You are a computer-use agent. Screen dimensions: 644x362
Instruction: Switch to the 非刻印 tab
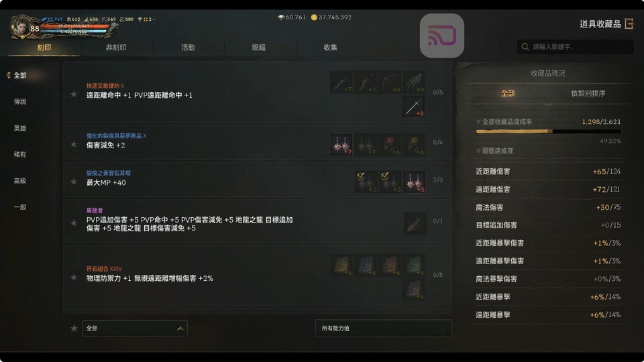(116, 48)
